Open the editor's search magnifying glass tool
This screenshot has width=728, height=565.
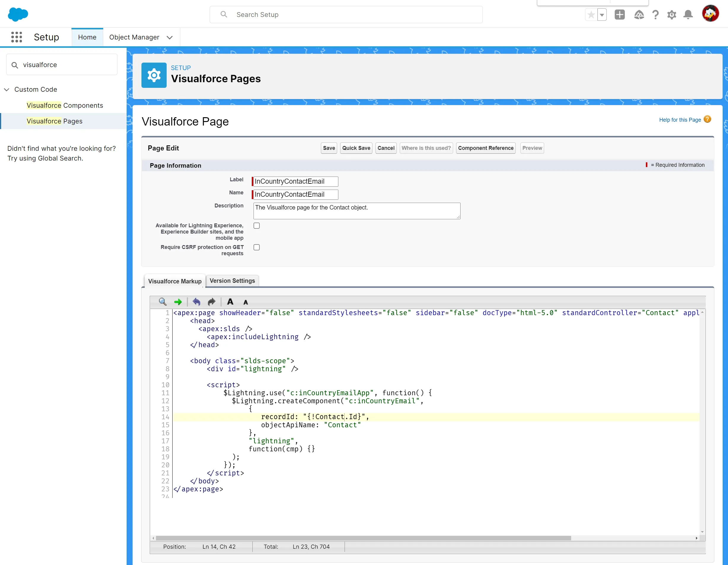tap(163, 302)
